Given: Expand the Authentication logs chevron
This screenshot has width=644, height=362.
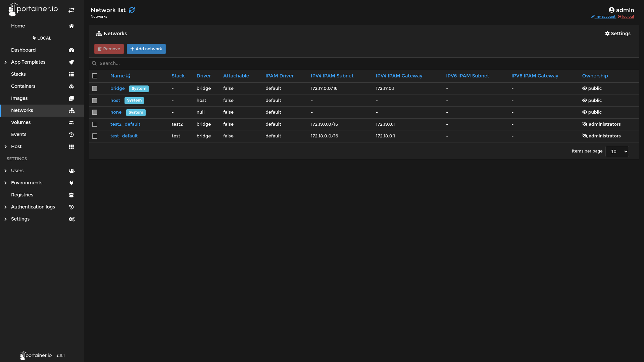Looking at the screenshot, I should click(x=5, y=207).
